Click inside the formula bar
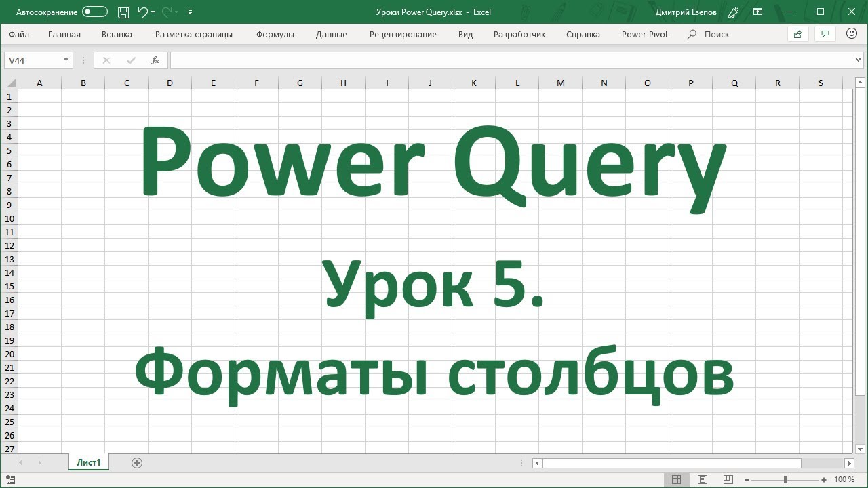868x488 pixels. (511, 60)
